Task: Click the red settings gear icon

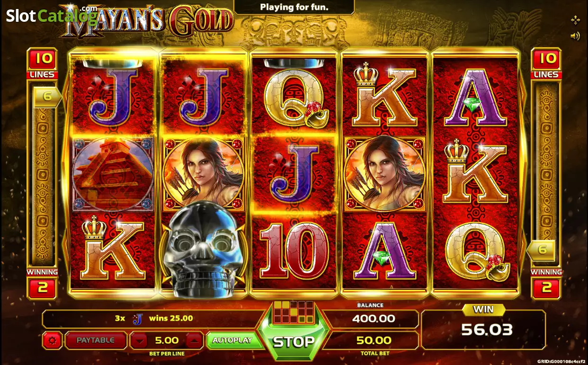Action: tap(52, 340)
